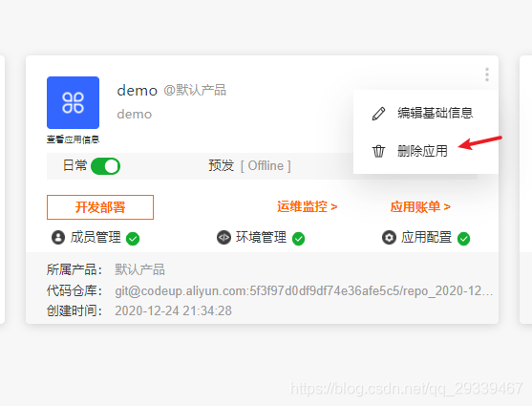Click the trash can delete icon
This screenshot has height=406, width=532.
(x=378, y=151)
